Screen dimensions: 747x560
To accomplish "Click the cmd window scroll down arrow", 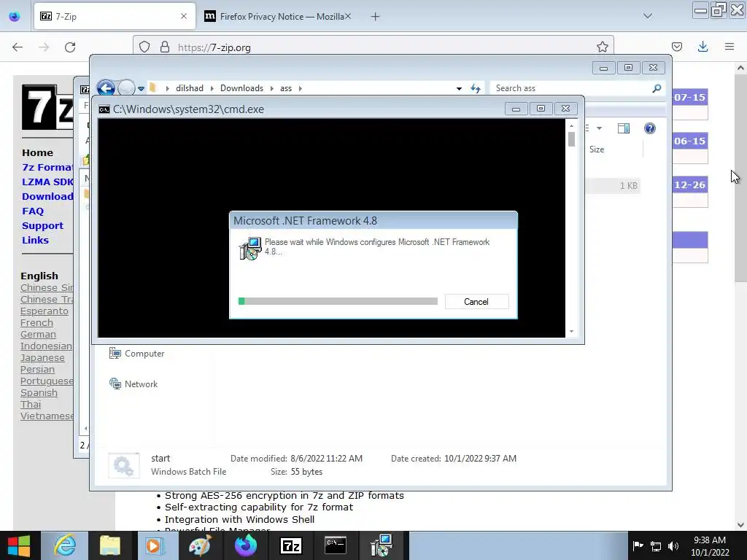I will [x=571, y=332].
